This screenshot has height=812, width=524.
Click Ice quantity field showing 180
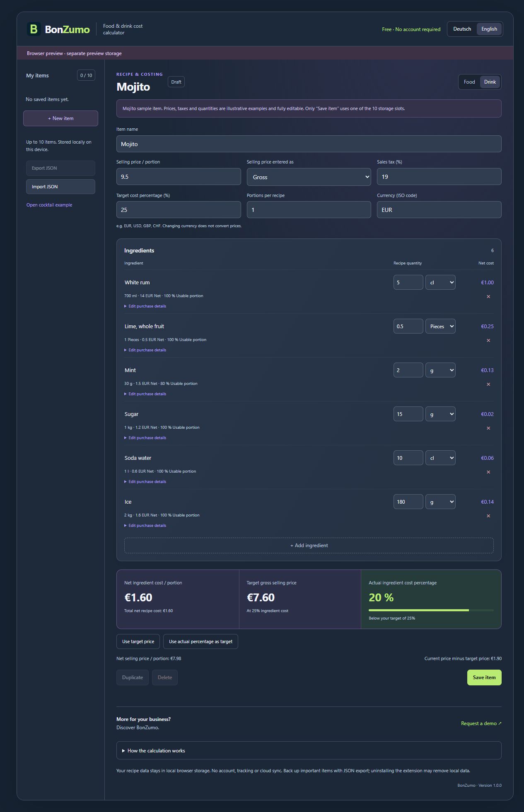(x=408, y=502)
